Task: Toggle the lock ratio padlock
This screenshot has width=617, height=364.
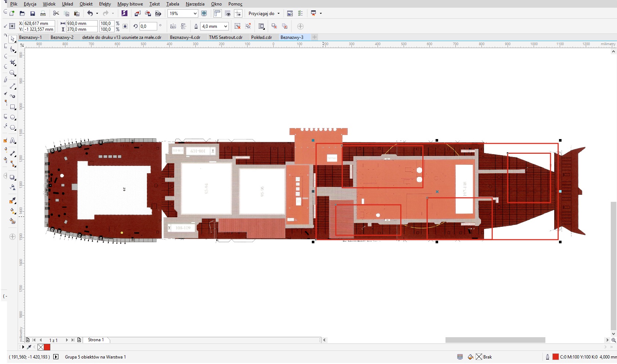Action: (125, 26)
